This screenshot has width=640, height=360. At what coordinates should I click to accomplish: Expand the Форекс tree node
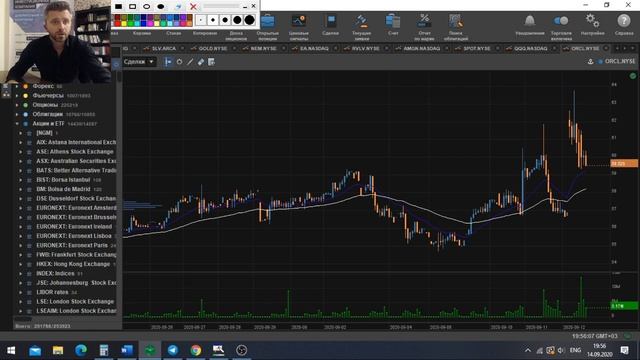pos(17,86)
